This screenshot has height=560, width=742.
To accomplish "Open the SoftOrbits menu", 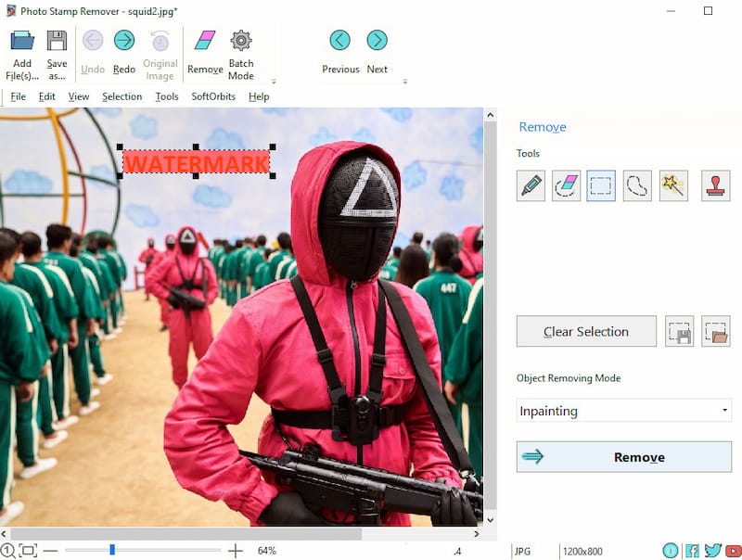I will point(213,96).
